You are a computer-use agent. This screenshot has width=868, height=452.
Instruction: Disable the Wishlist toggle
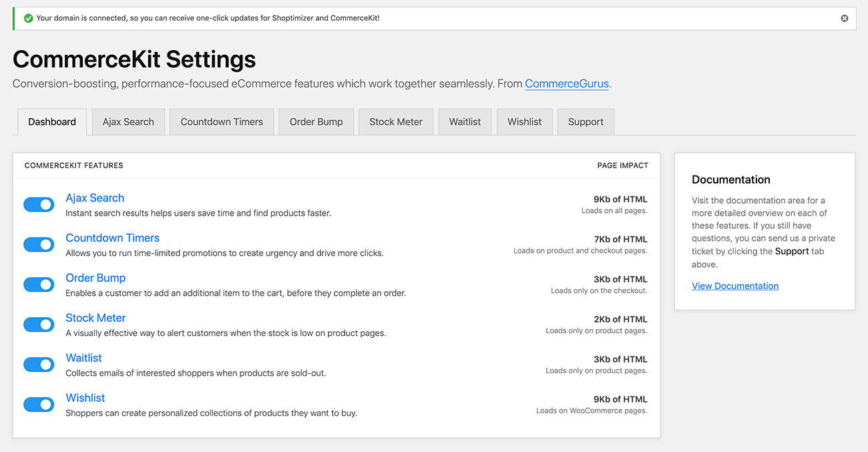[x=39, y=405]
